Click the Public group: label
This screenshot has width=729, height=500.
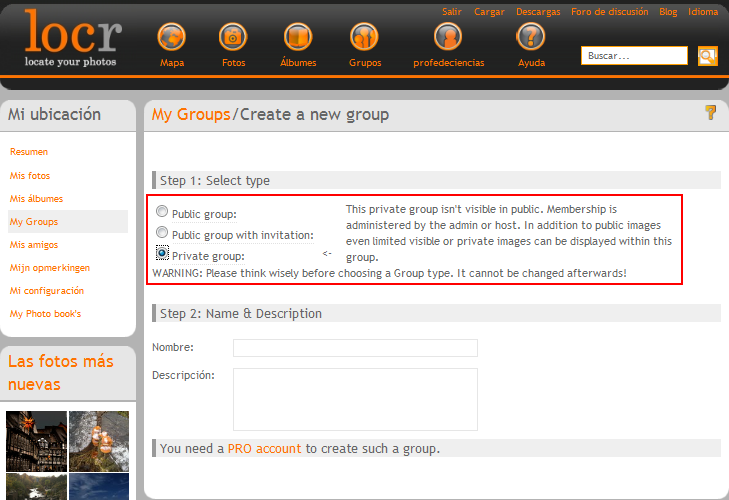click(x=204, y=214)
